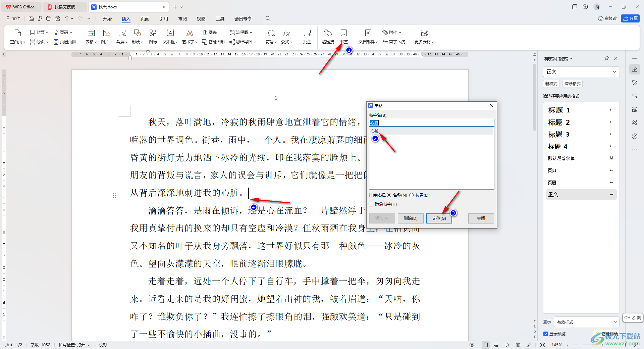Open the File (文件) menu
644x349 pixels.
pyautogui.click(x=13, y=18)
